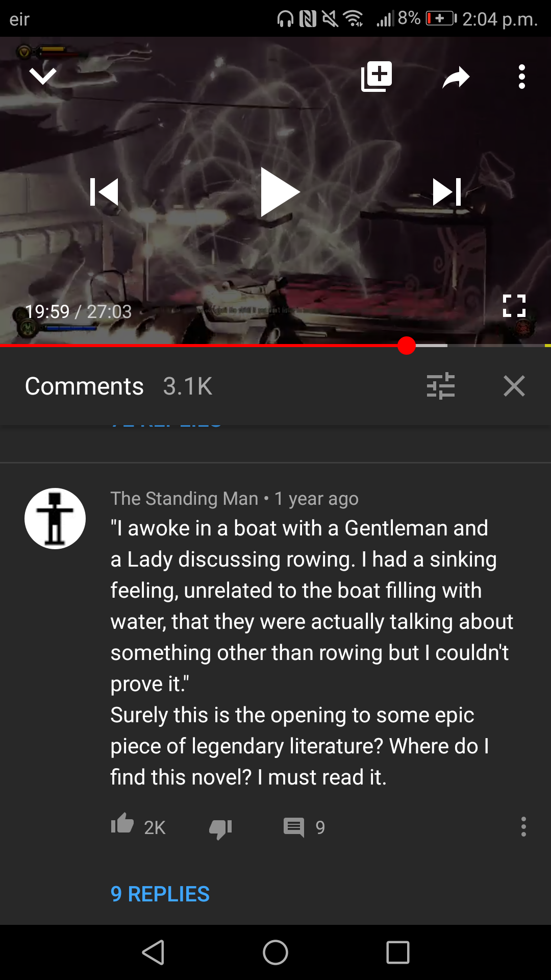Play the paused video
551x980 pixels.
click(280, 192)
